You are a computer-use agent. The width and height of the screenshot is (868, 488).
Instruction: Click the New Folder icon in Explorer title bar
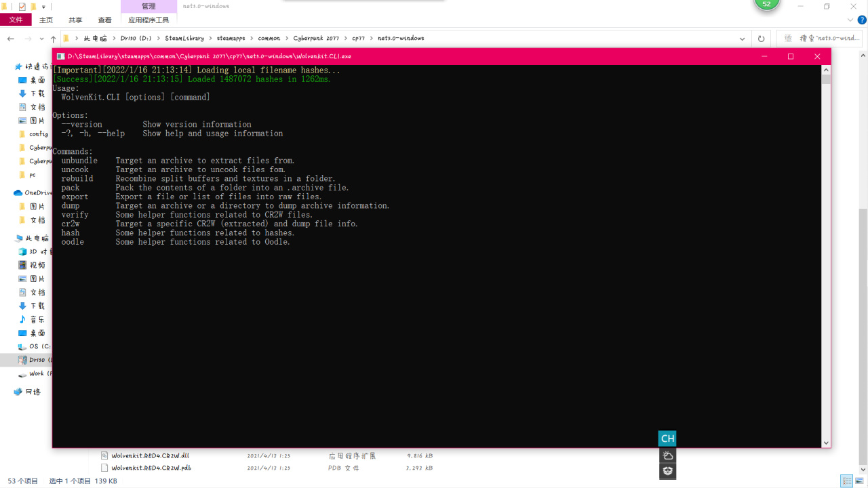(x=33, y=6)
